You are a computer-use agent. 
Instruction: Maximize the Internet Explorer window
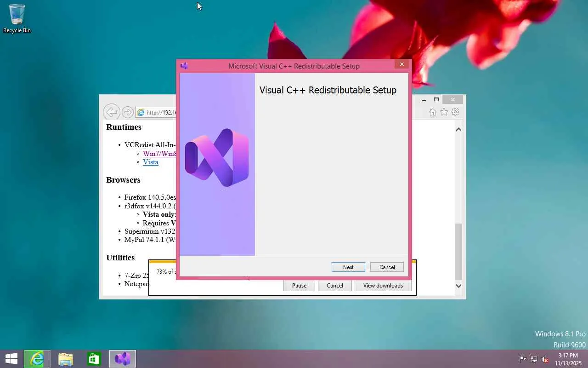(x=436, y=100)
